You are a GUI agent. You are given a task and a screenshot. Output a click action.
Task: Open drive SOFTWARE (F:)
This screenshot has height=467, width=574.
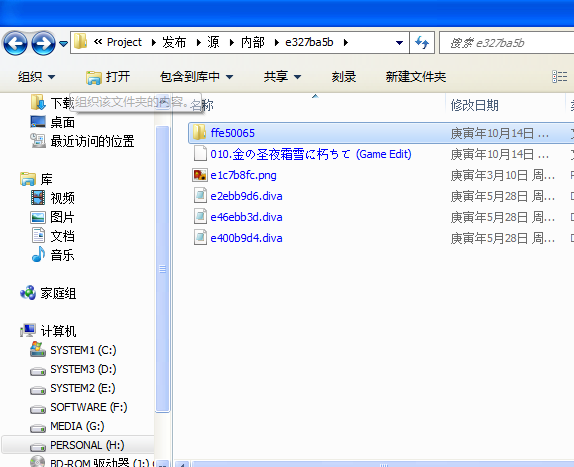[78, 407]
